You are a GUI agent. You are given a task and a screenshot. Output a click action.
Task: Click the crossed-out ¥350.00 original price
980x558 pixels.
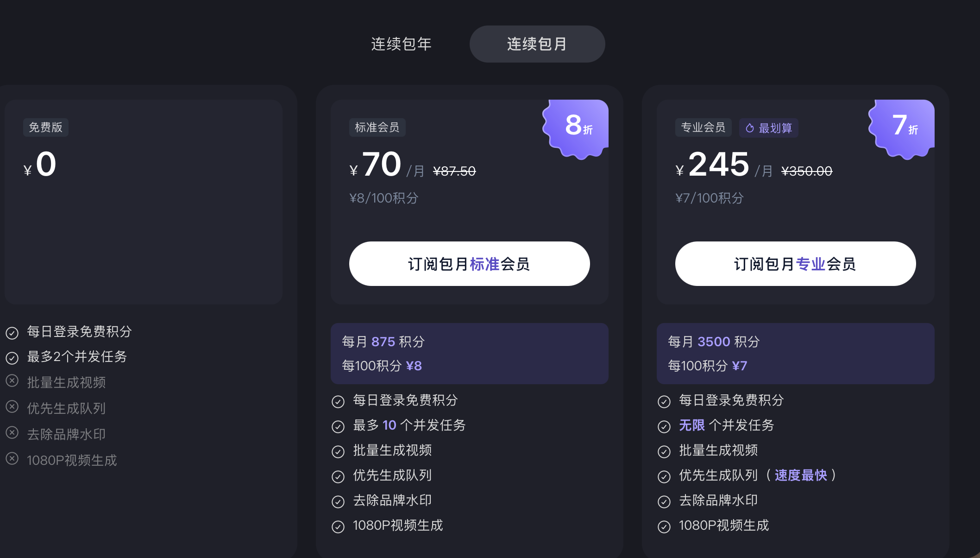[806, 171]
